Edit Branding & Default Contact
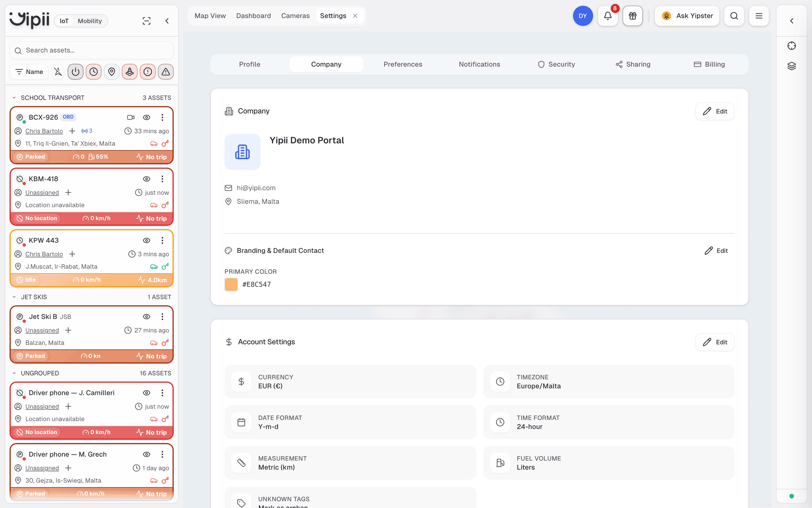 [x=716, y=251]
